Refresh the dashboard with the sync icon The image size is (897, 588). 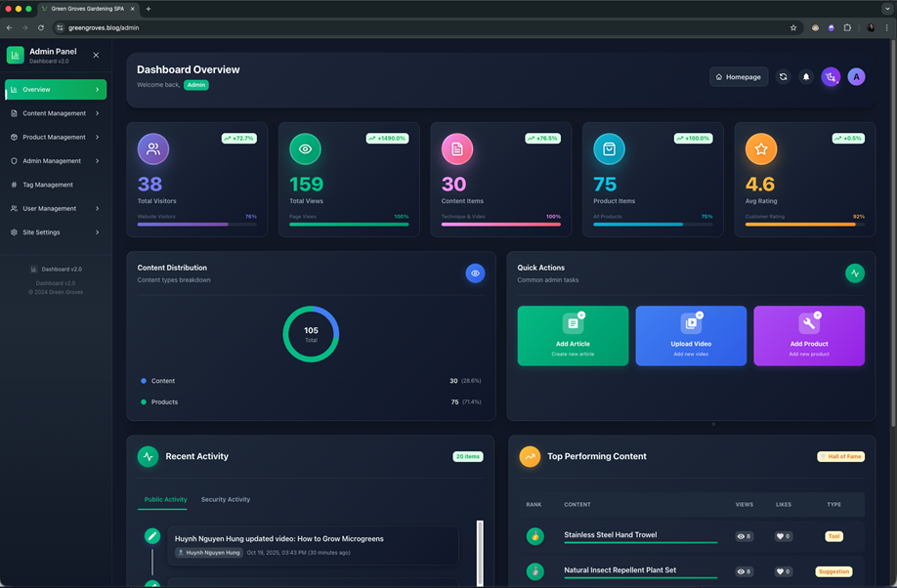(783, 76)
